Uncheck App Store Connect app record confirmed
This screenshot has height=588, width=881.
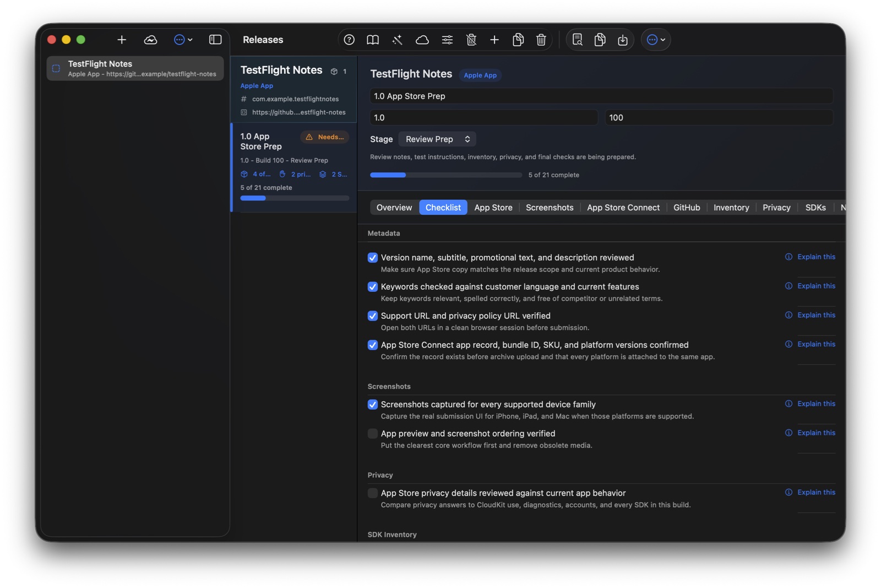[x=373, y=345]
